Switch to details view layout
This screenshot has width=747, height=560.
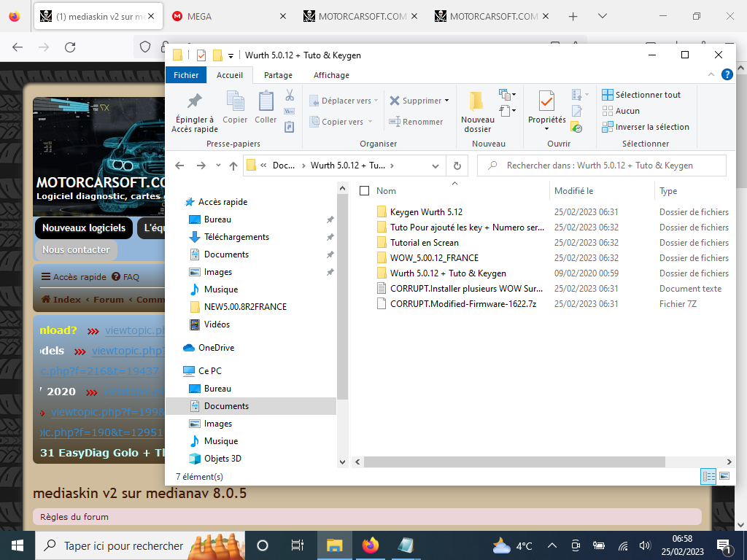point(708,476)
